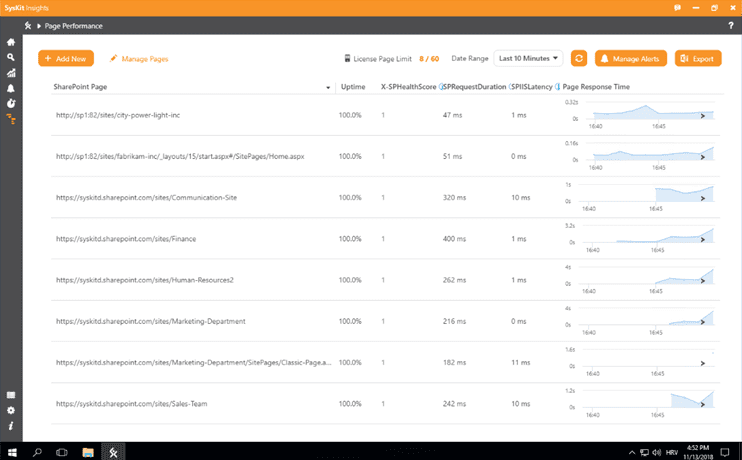Screen dimensions: 742x460
Task: Select the Sales-Team page URL
Action: point(132,404)
